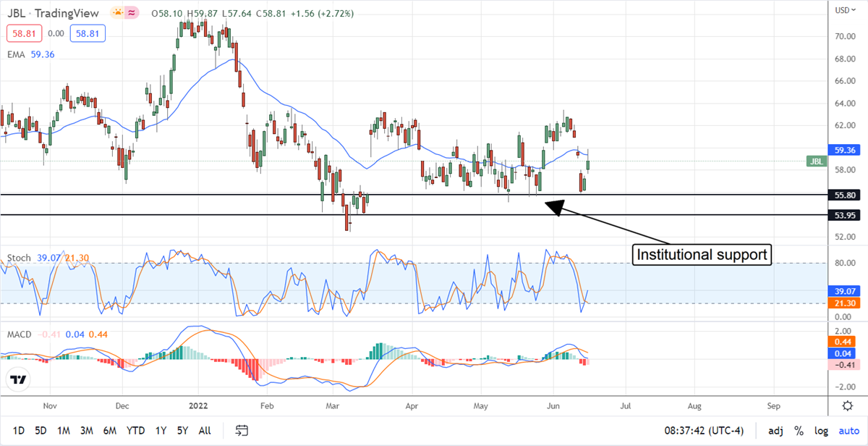Click the Stoch 39.07 blue axis label
Image resolution: width=868 pixels, height=446 pixels.
point(844,290)
